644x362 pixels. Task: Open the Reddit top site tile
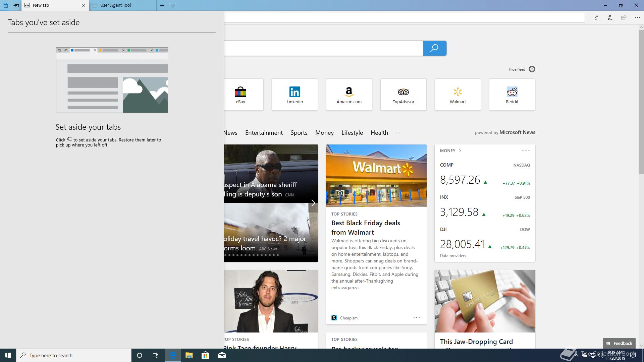coord(512,95)
